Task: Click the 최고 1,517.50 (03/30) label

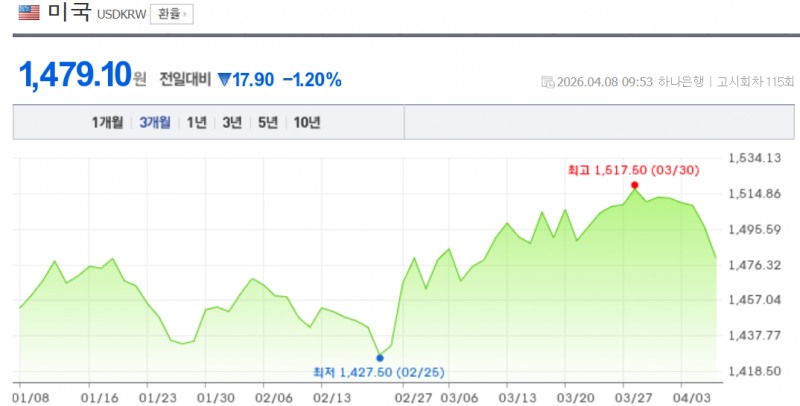Action: (632, 169)
